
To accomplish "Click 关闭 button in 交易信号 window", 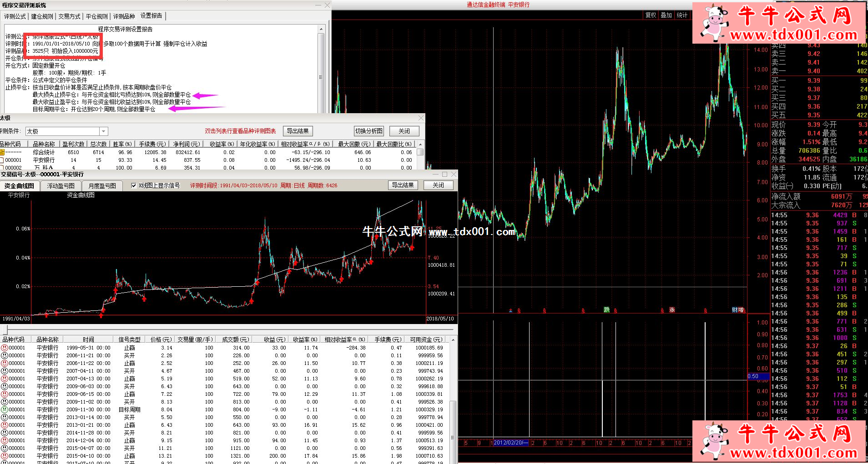I will (439, 185).
